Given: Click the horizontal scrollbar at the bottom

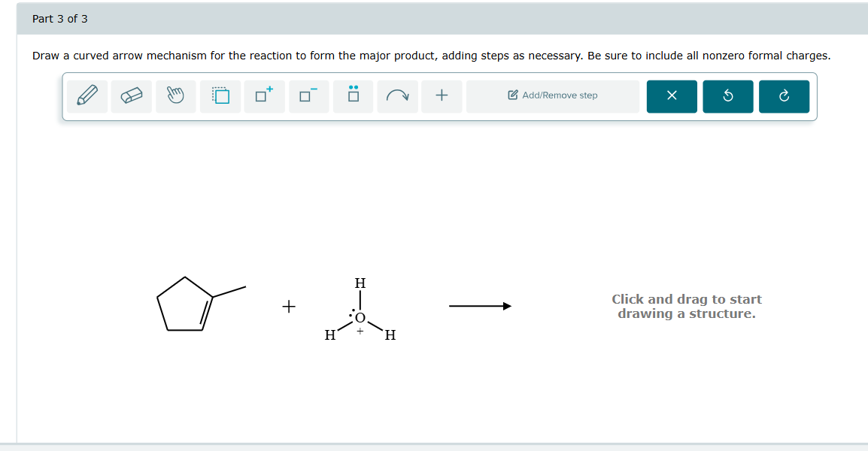Looking at the screenshot, I should click(434, 445).
